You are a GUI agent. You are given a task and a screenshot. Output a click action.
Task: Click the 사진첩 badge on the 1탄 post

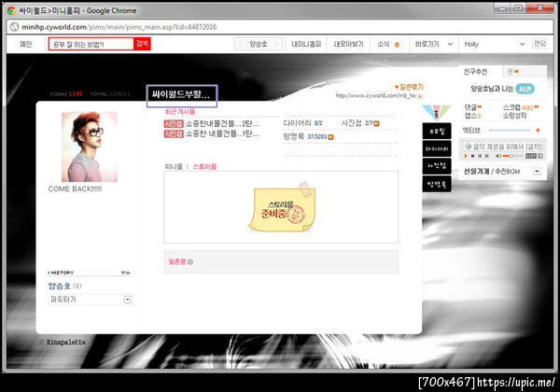pos(174,133)
